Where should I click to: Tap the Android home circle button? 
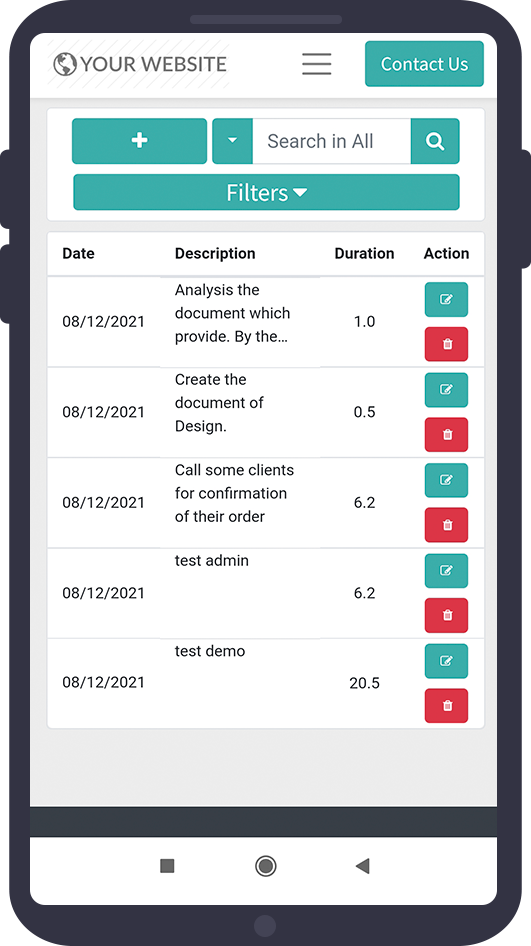[x=266, y=866]
